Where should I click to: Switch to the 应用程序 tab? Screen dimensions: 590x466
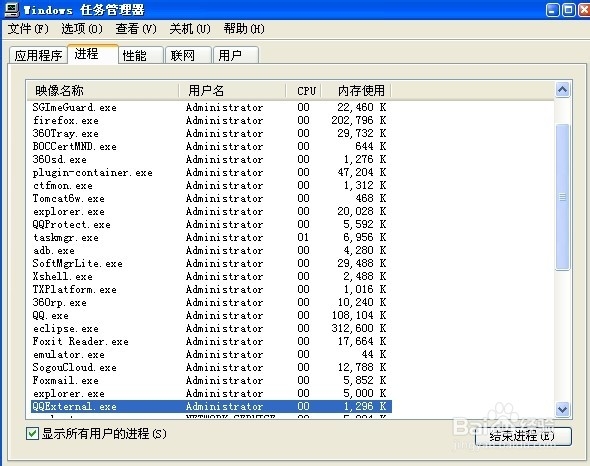coord(38,56)
